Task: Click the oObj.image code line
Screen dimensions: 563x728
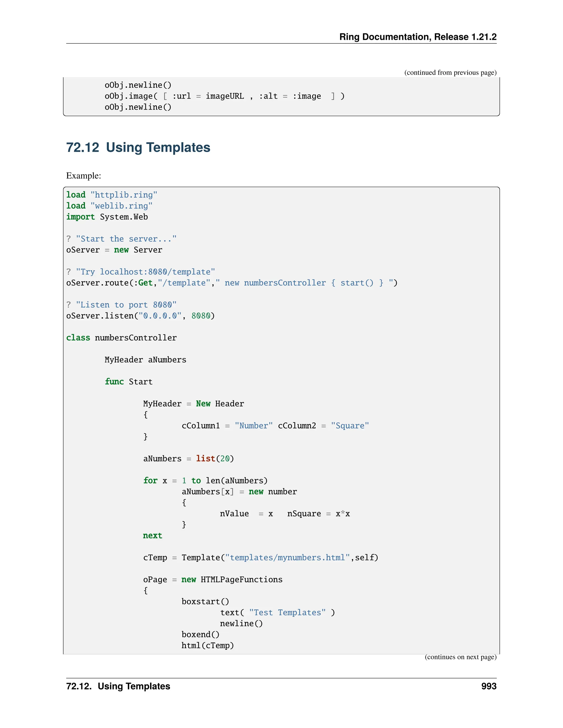Action: (224, 96)
